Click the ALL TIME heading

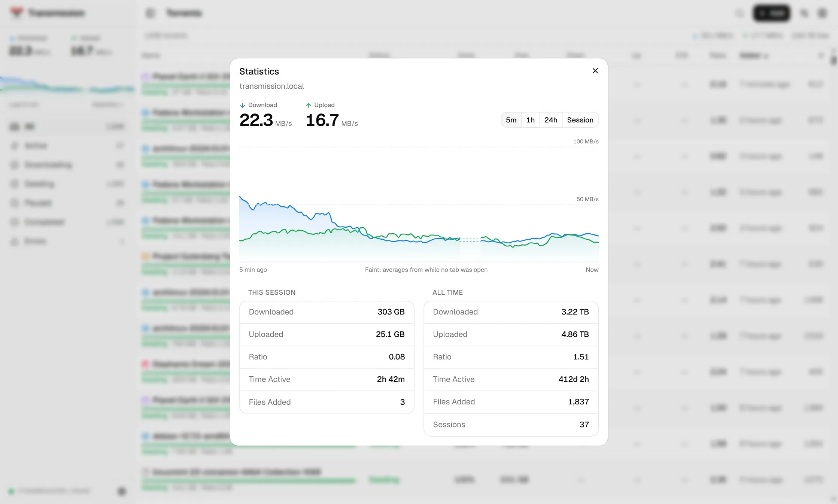click(x=447, y=292)
